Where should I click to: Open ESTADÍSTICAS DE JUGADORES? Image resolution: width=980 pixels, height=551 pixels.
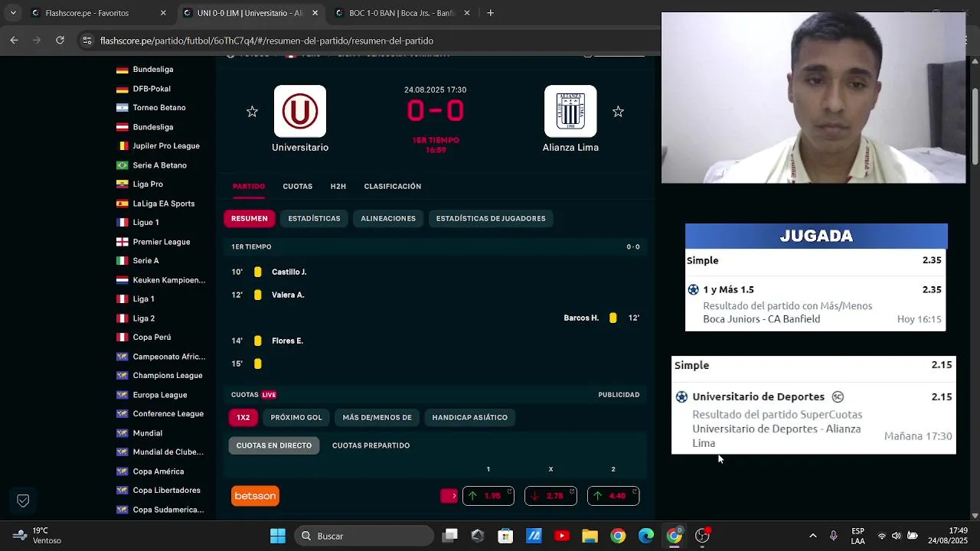tap(491, 219)
